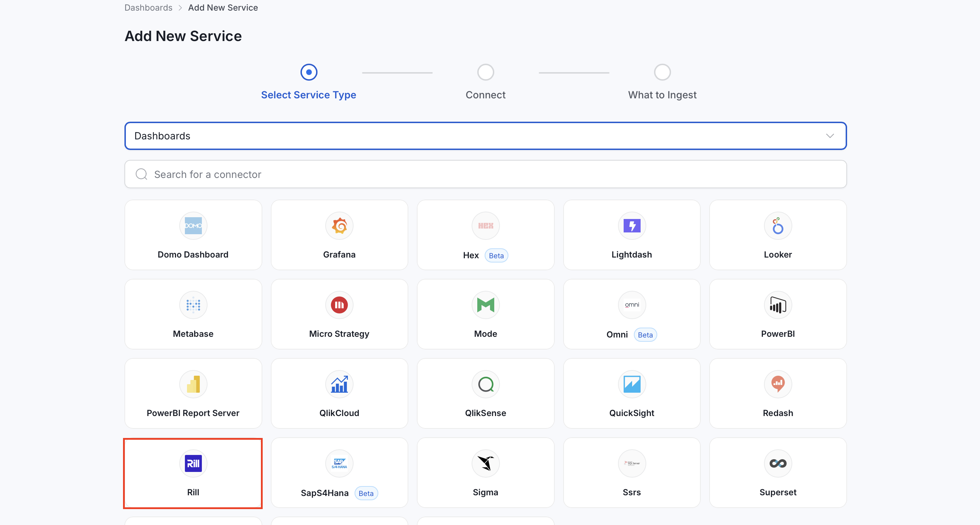
Task: Click the Connect step circle
Action: point(486,72)
